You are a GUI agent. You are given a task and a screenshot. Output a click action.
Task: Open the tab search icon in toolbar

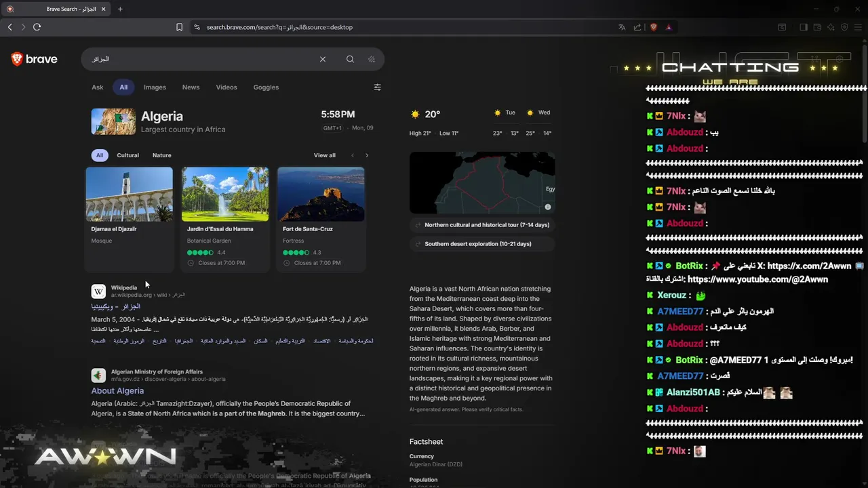pos(782,27)
